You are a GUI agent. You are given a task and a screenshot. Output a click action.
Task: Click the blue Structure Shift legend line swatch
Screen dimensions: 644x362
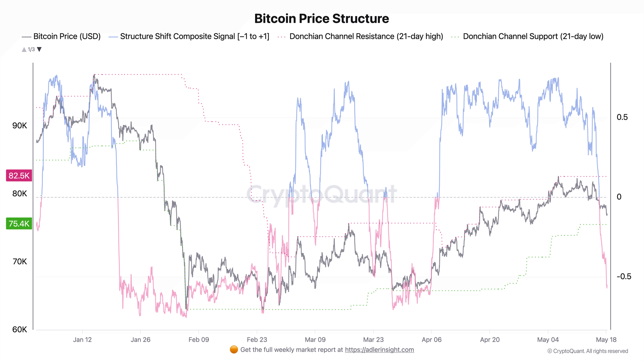coord(113,37)
